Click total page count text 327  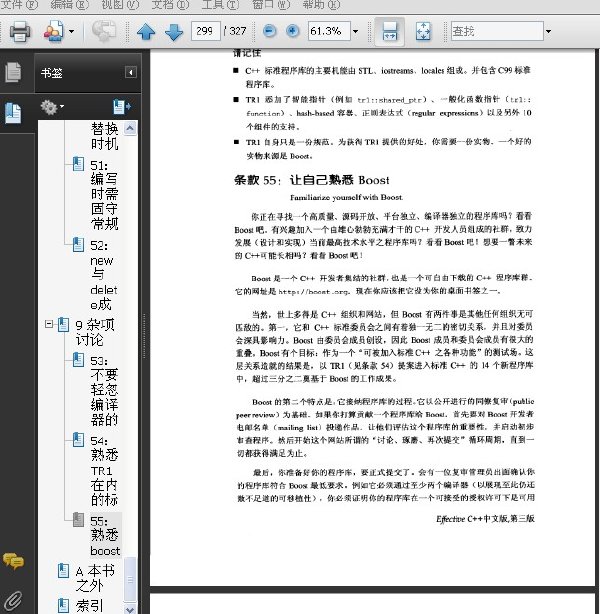pos(237,31)
